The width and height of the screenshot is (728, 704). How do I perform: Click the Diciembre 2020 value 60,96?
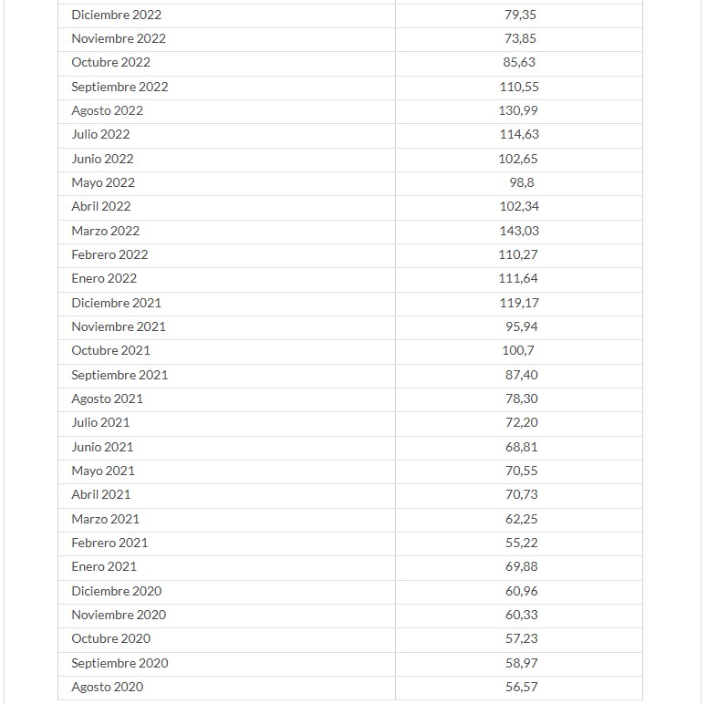point(522,591)
